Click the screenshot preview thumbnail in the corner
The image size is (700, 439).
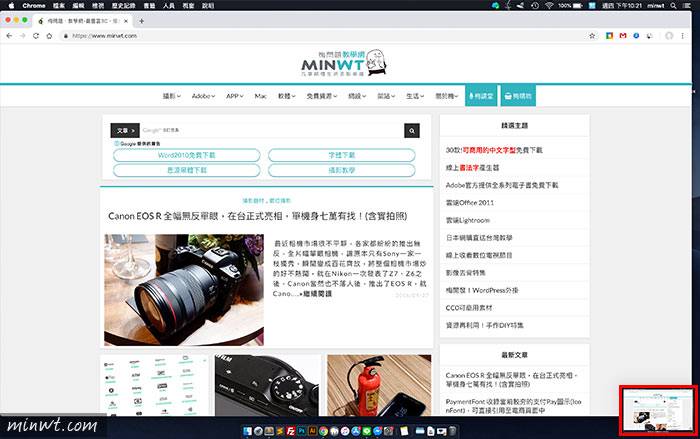click(x=657, y=408)
